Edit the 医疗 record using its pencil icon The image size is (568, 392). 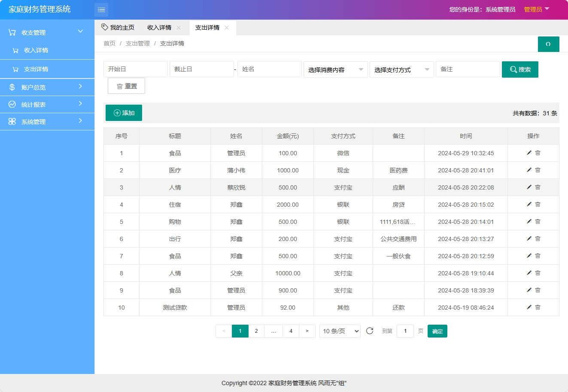coord(529,170)
